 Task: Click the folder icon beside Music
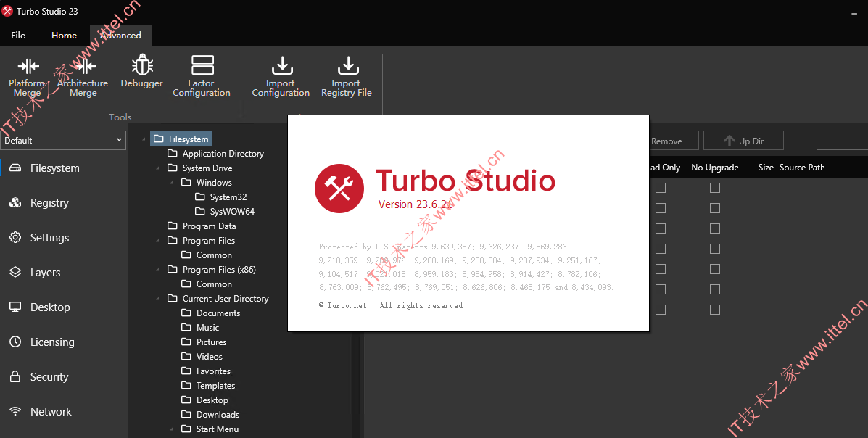click(x=186, y=327)
